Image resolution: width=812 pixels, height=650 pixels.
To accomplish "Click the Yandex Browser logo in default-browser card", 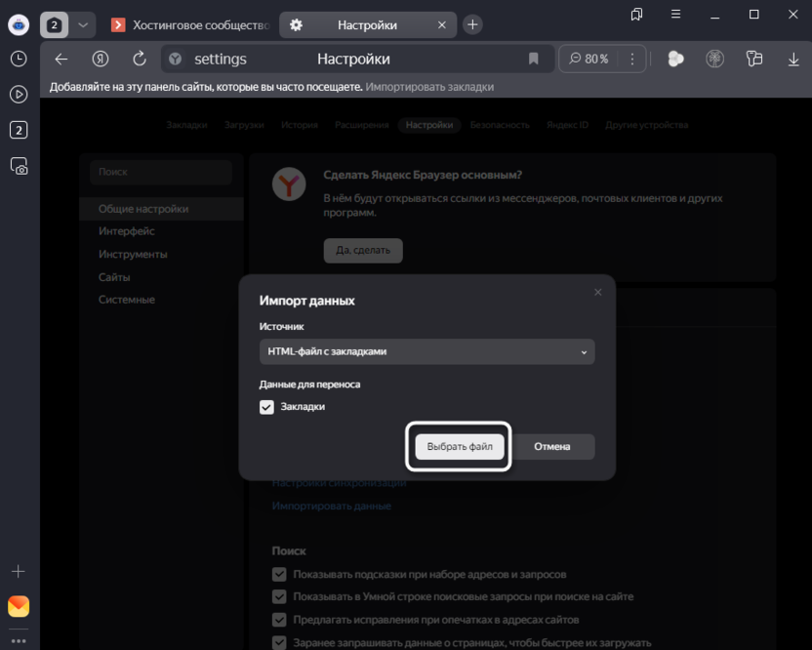I will tap(289, 183).
